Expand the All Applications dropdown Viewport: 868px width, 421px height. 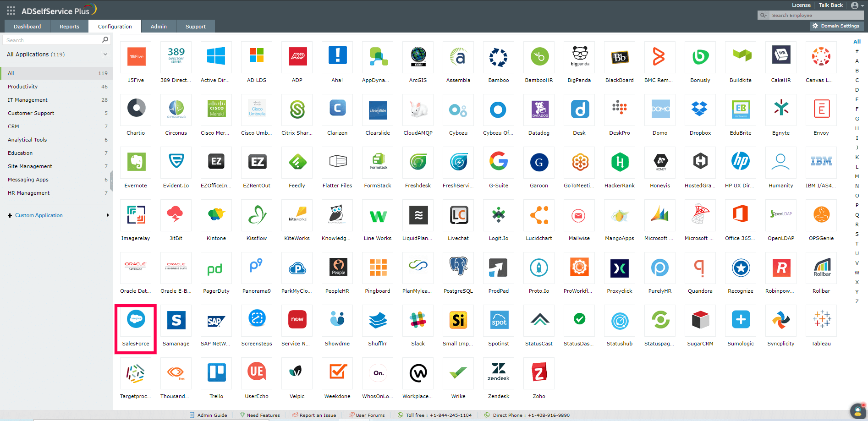[57, 54]
